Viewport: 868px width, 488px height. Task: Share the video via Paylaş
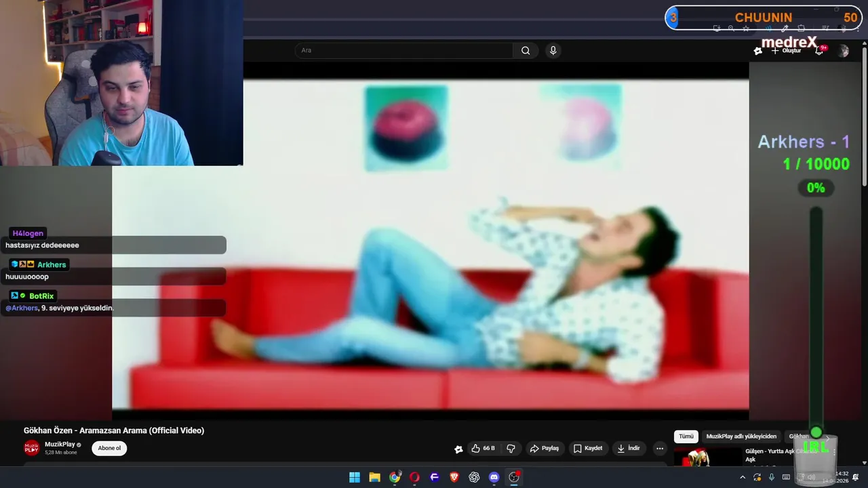point(545,448)
